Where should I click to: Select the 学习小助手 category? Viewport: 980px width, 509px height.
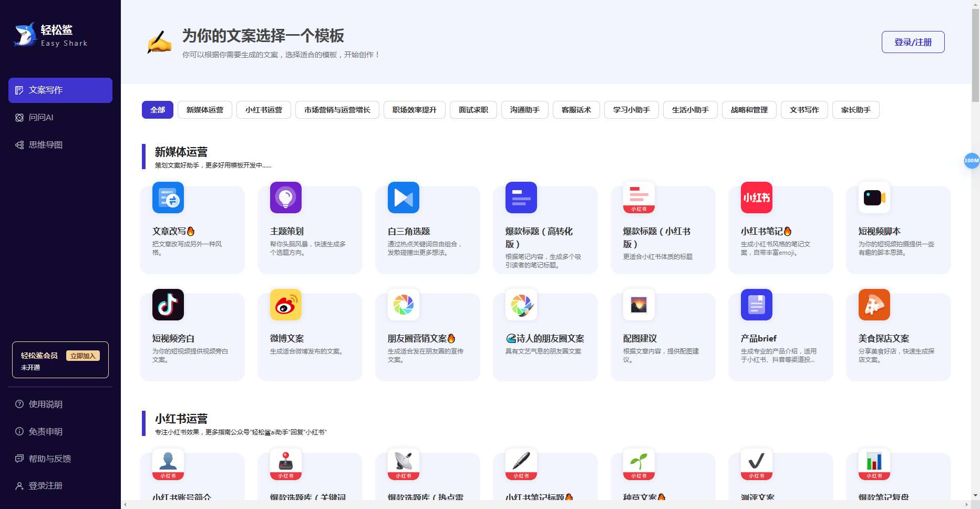[x=632, y=110]
